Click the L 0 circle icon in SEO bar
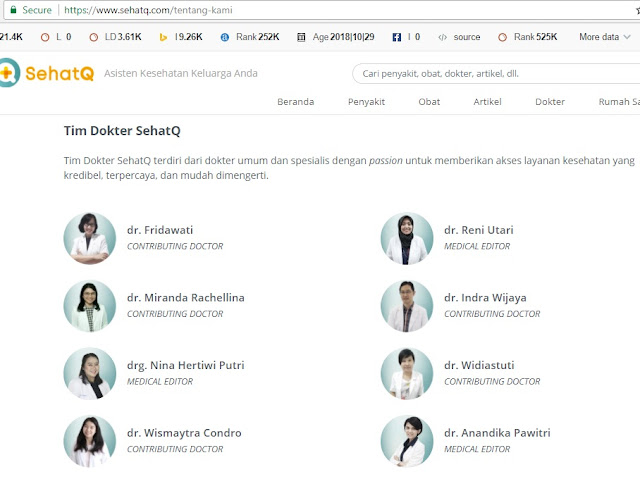Viewport: 640px width, 479px height. pyautogui.click(x=45, y=37)
